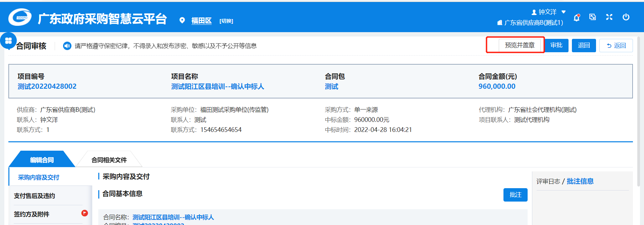Expand the 钟文洋 user dropdown arrow

tap(563, 12)
